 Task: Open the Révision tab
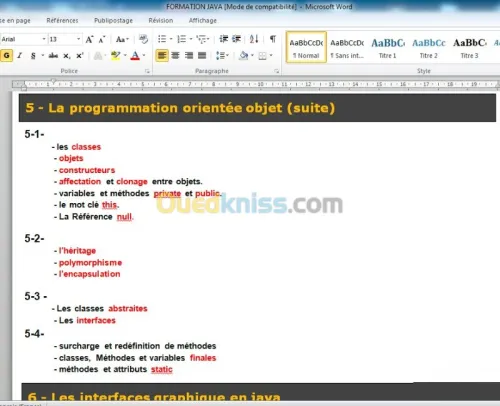click(x=161, y=21)
